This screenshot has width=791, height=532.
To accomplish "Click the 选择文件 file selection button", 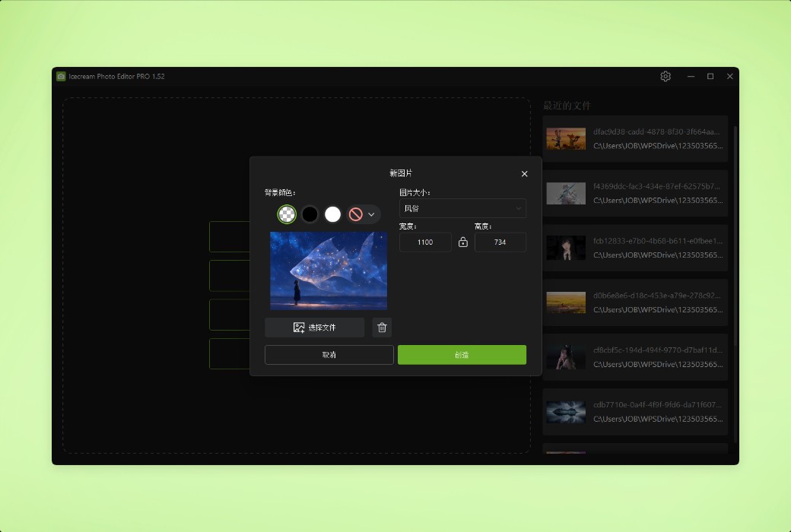I will pyautogui.click(x=314, y=327).
